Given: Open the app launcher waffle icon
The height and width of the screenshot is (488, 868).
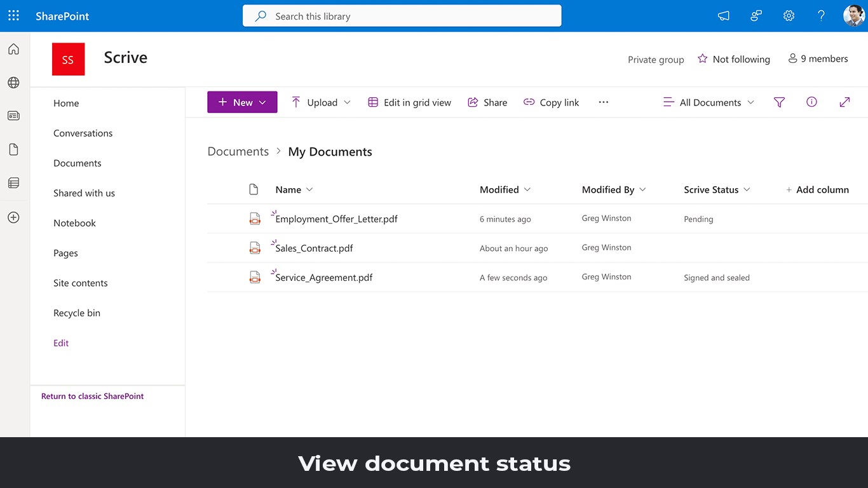Looking at the screenshot, I should [x=13, y=16].
